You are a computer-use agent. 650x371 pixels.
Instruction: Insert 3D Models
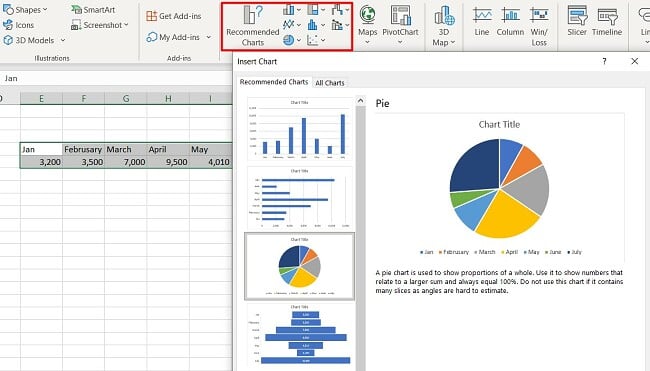click(x=29, y=40)
